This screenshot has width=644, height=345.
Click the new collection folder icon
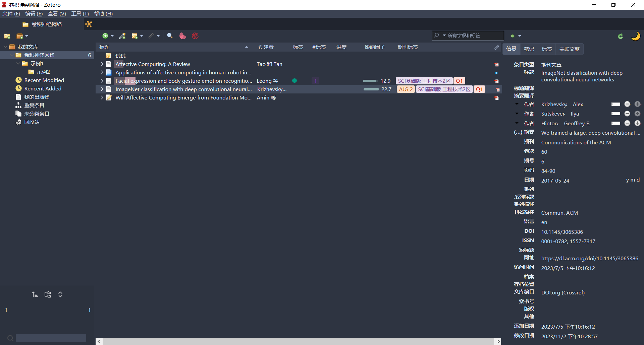tap(7, 36)
